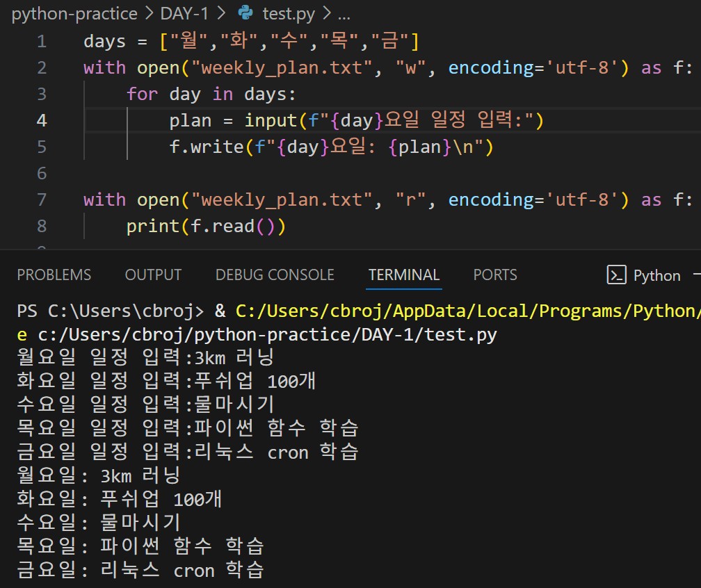Click terminal line '화요일 일정 입력:푸쉬업 100개'

click(166, 381)
